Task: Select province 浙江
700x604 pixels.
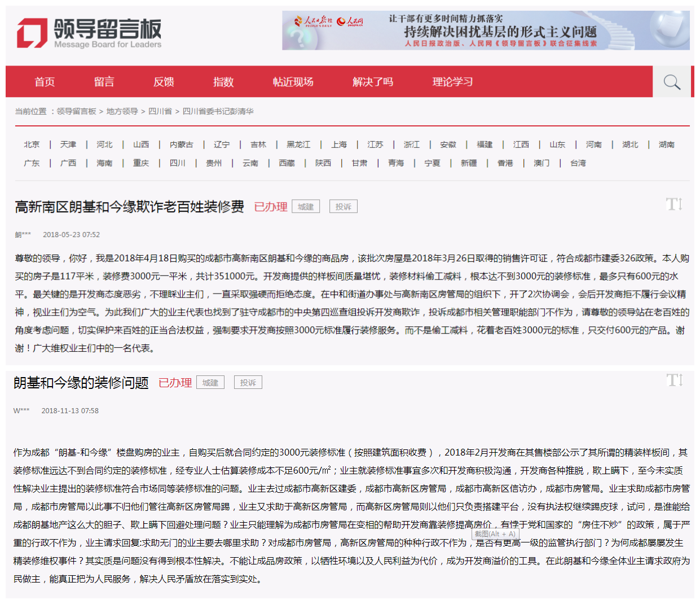Action: [412, 145]
